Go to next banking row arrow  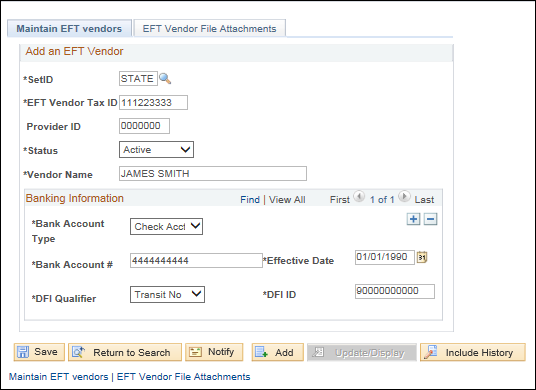[x=404, y=197]
